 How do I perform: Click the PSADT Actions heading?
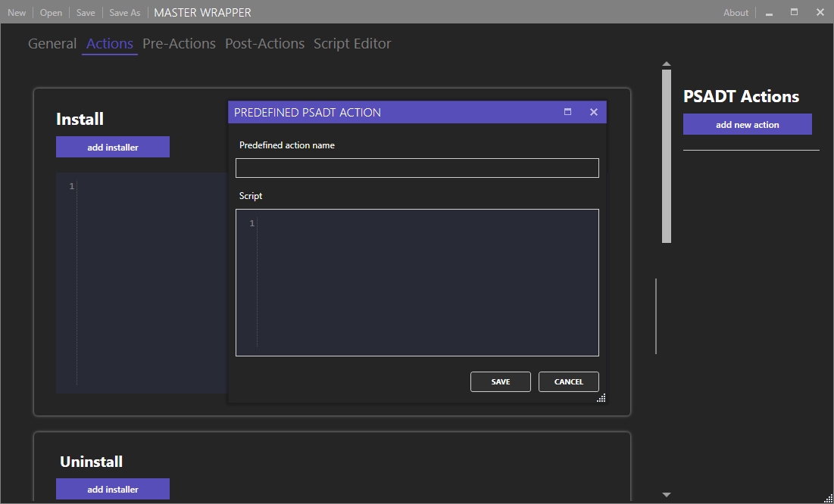tap(741, 96)
